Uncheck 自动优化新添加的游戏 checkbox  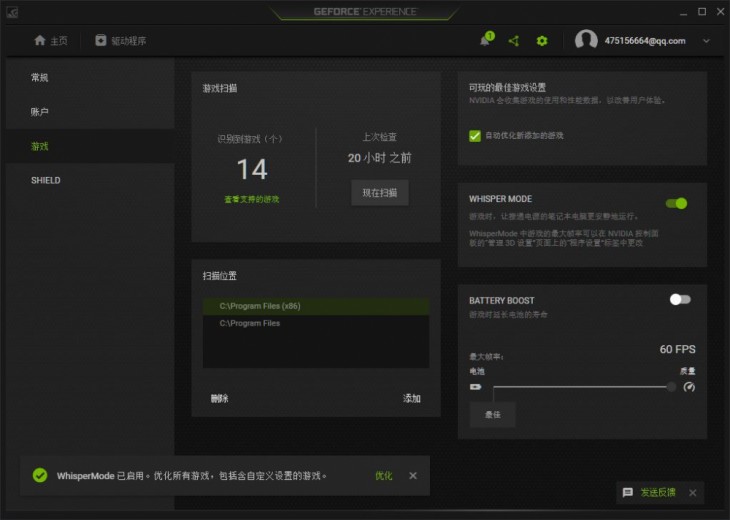475,136
